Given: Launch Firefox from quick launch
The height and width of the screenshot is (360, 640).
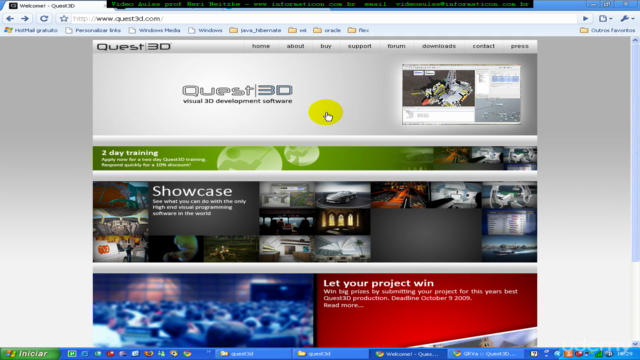Looking at the screenshot, I should tap(149, 353).
